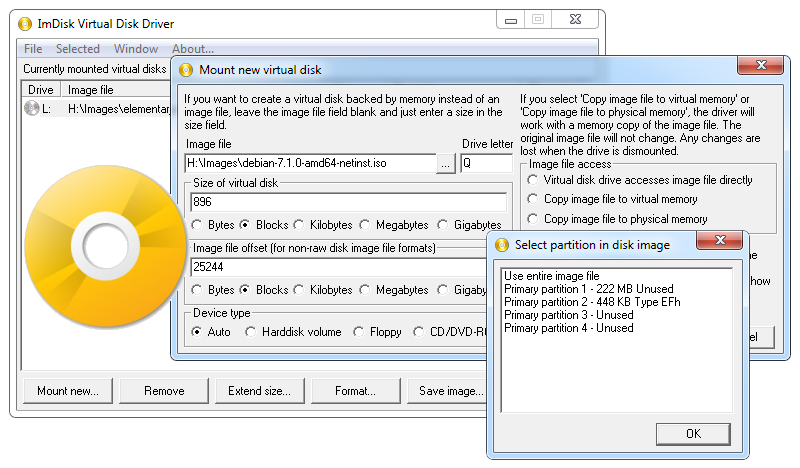The image size is (800, 468).
Task: Confirm partition selection with OK
Action: [x=693, y=434]
